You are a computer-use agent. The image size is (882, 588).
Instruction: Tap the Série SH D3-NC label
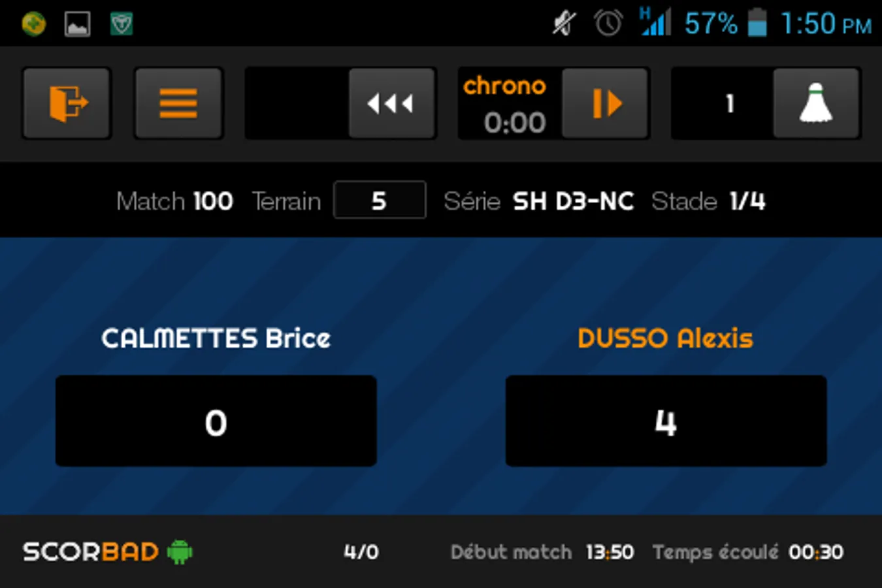coord(539,201)
